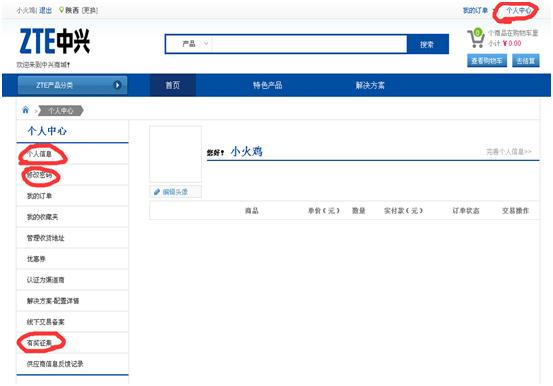The height and width of the screenshot is (386, 553).
Task: Click the 单价(元) column header
Action: click(323, 211)
